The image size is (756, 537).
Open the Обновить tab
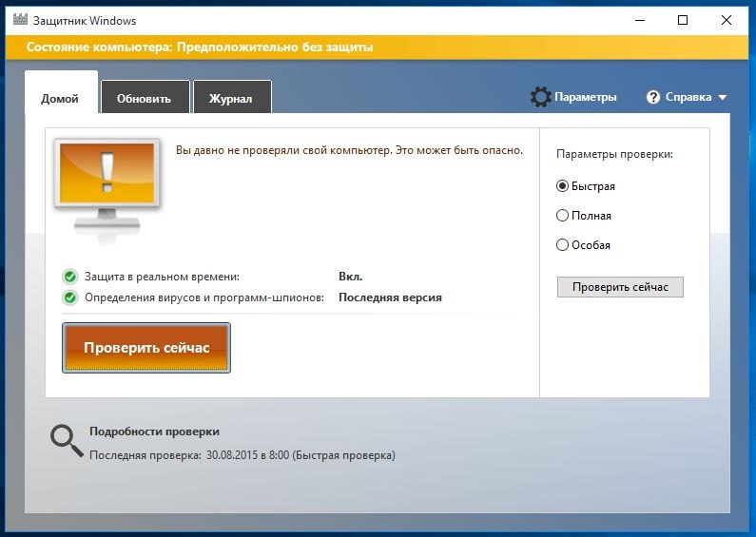pos(145,97)
